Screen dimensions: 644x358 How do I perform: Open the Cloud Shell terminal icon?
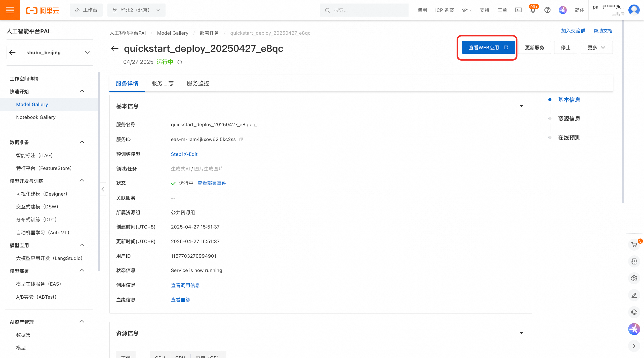518,10
